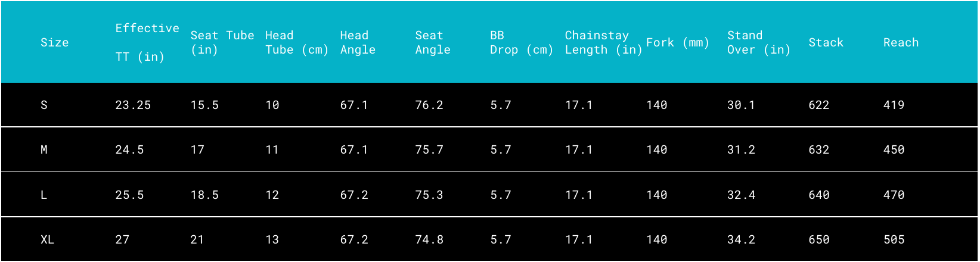This screenshot has width=980, height=262.
Task: Select the 31.2 stand over value
Action: click(741, 149)
